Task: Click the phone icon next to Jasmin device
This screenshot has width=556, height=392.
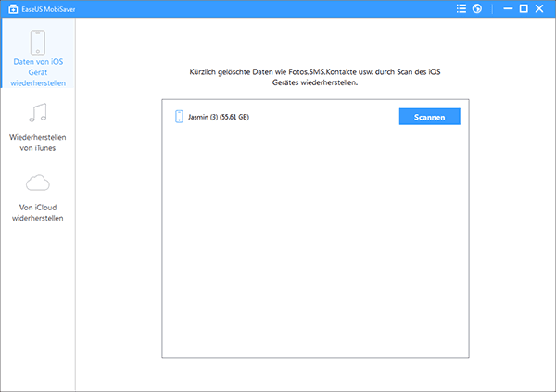Action: click(179, 117)
